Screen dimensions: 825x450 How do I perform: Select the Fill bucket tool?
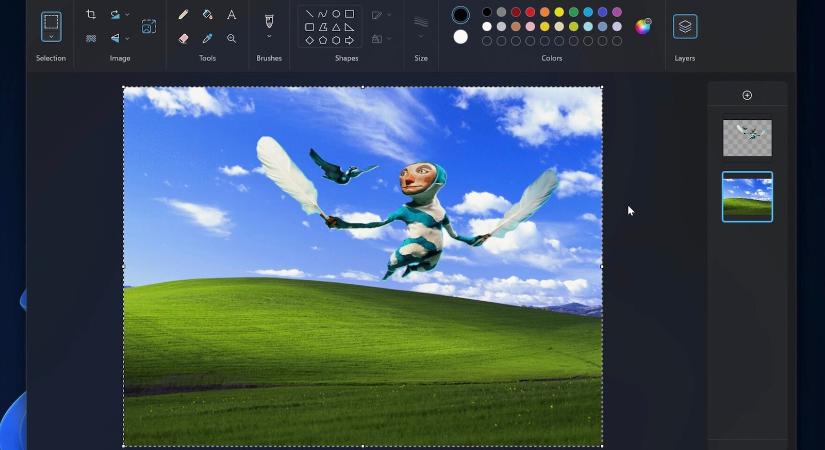pos(207,15)
